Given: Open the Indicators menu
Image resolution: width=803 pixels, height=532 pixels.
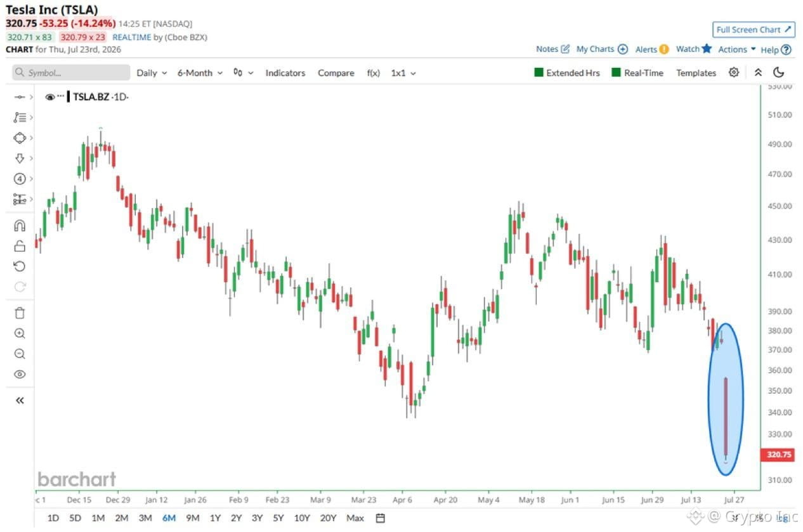Looking at the screenshot, I should pyautogui.click(x=285, y=73).
